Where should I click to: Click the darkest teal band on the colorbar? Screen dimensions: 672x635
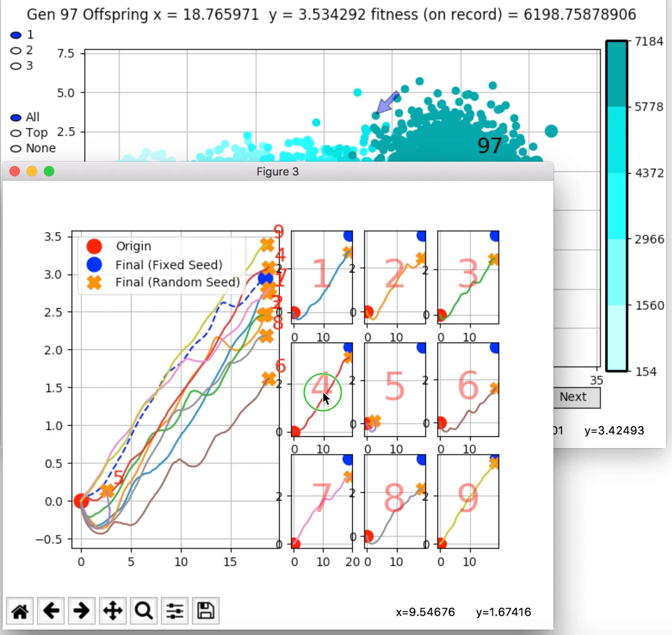click(x=617, y=74)
